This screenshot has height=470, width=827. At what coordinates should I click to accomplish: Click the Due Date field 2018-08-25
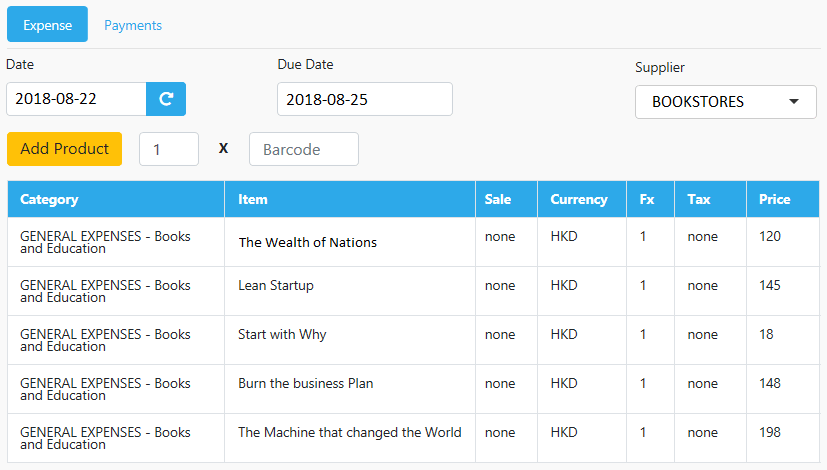365,99
